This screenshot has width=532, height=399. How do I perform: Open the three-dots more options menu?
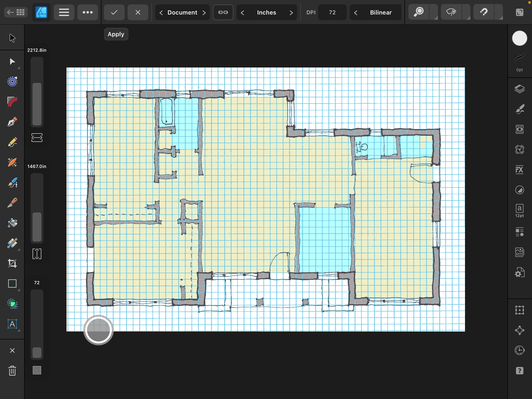[88, 12]
